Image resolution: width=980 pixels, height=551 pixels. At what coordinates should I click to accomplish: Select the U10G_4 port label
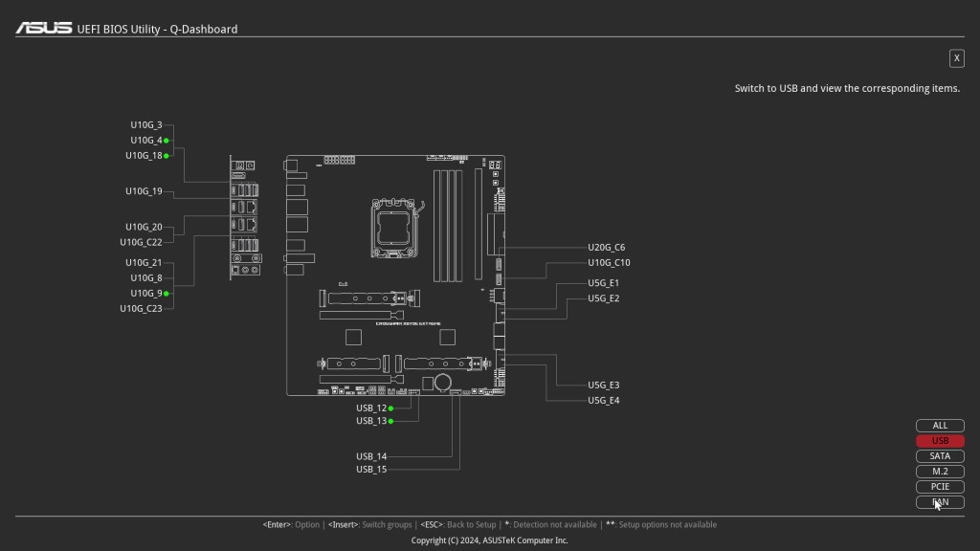pyautogui.click(x=146, y=141)
